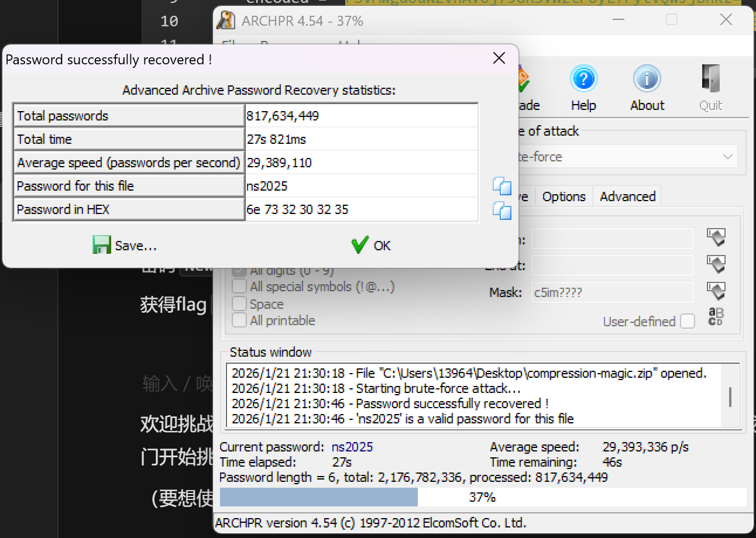Click the icon beside the Mask field
The width and height of the screenshot is (756, 538).
tap(716, 291)
